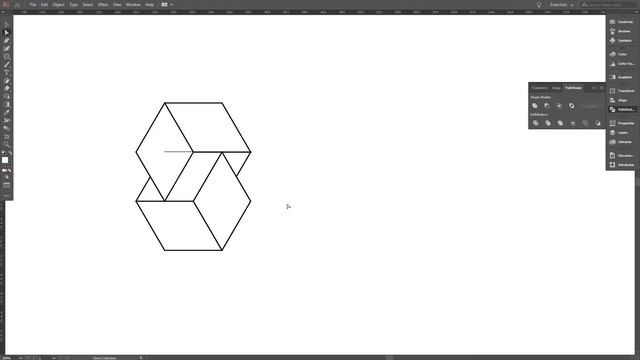Swap fill and stroke colors arrow
Viewport: 640px width, 360px height.
coord(10,153)
